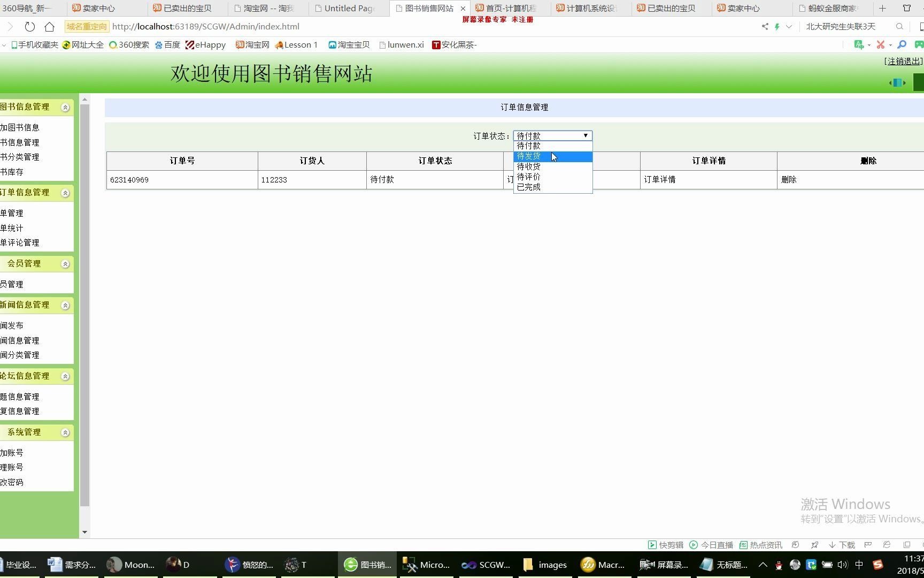Viewport: 924px width, 578px height.
Task: Click the sidebar scrollbar up arrow
Action: [x=84, y=100]
